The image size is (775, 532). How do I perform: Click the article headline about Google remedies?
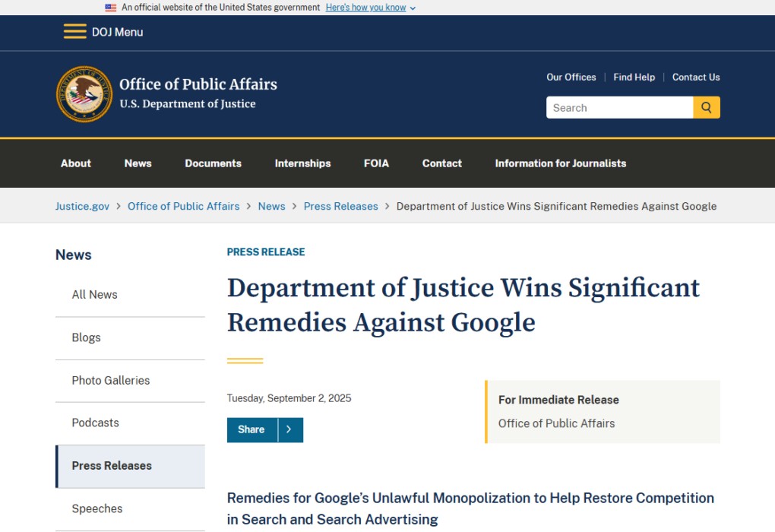(463, 305)
